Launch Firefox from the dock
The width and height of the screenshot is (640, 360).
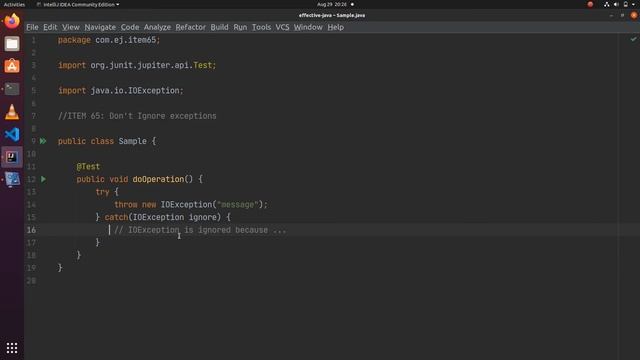12,20
